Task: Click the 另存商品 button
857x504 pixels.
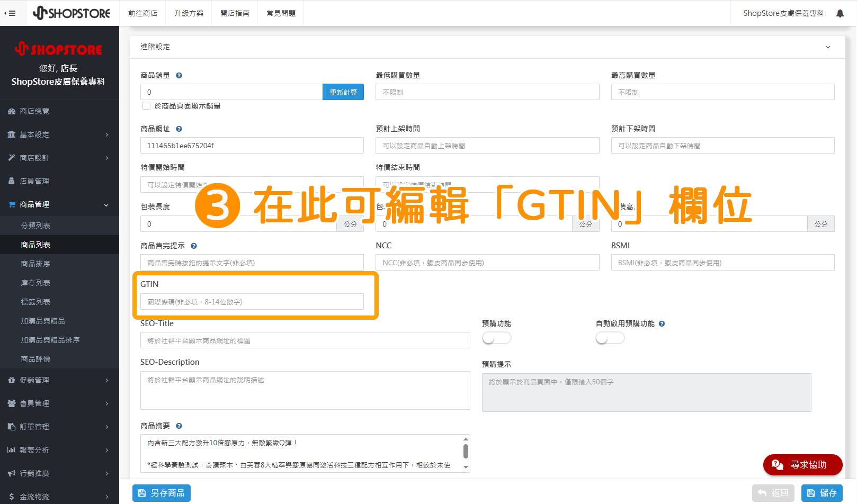Action: [x=162, y=493]
